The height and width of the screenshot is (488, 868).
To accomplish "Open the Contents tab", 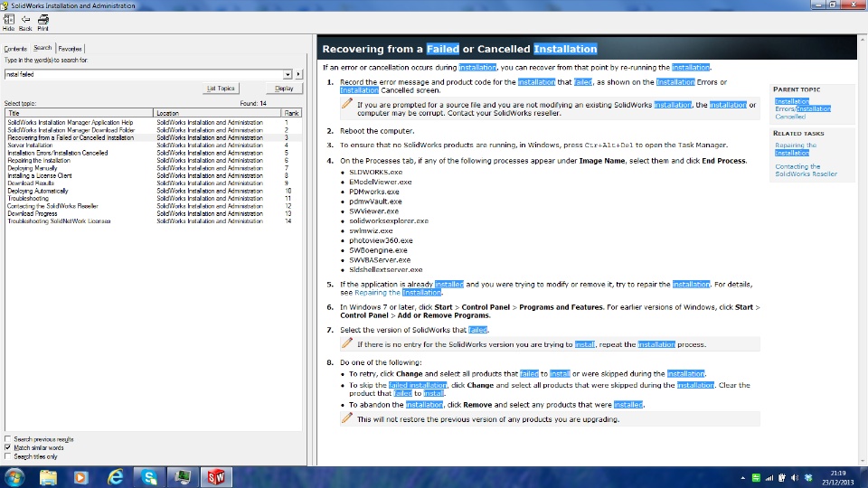I will click(15, 49).
